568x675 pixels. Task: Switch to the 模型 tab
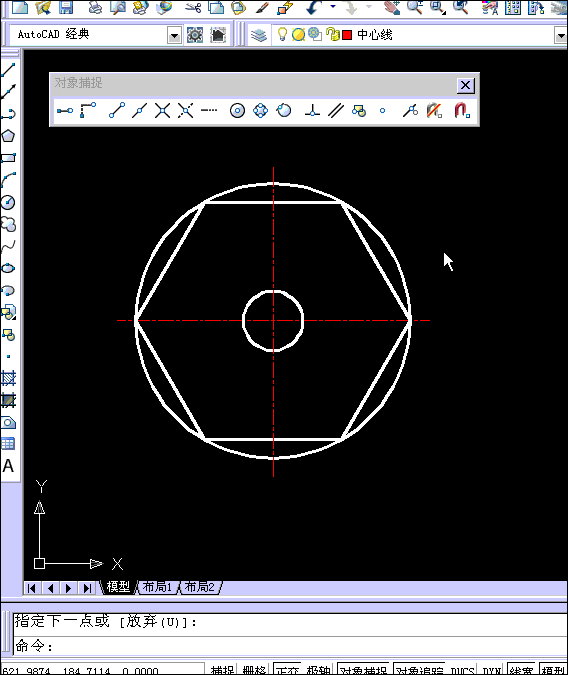tap(118, 587)
